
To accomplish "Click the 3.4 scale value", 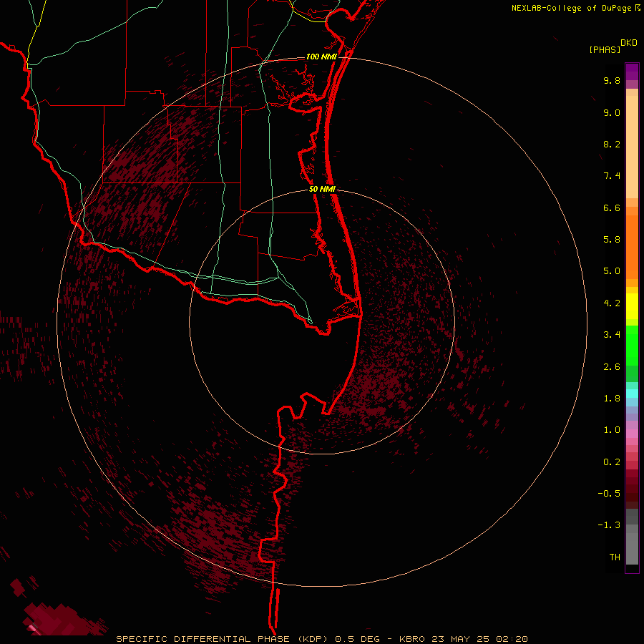I will (x=612, y=335).
